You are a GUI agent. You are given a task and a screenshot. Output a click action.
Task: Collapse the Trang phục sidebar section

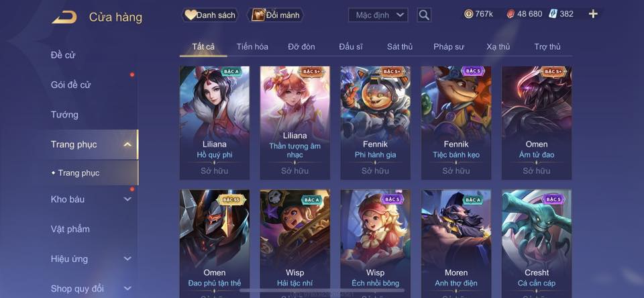click(127, 144)
